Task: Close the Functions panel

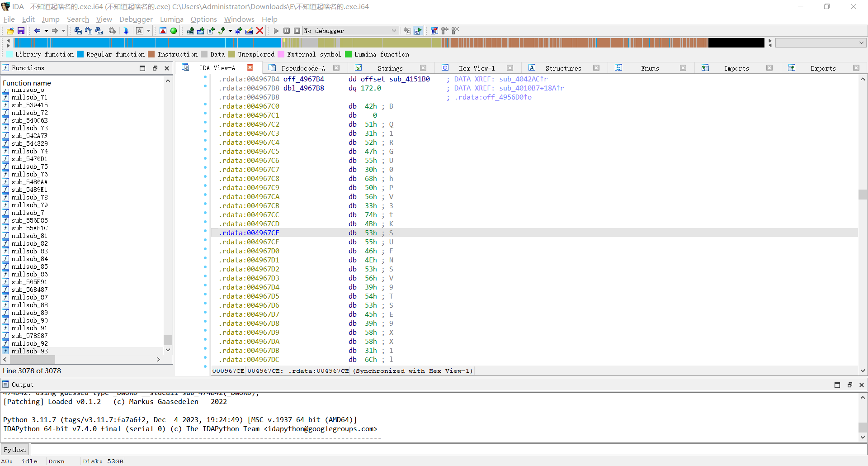Action: click(x=167, y=68)
